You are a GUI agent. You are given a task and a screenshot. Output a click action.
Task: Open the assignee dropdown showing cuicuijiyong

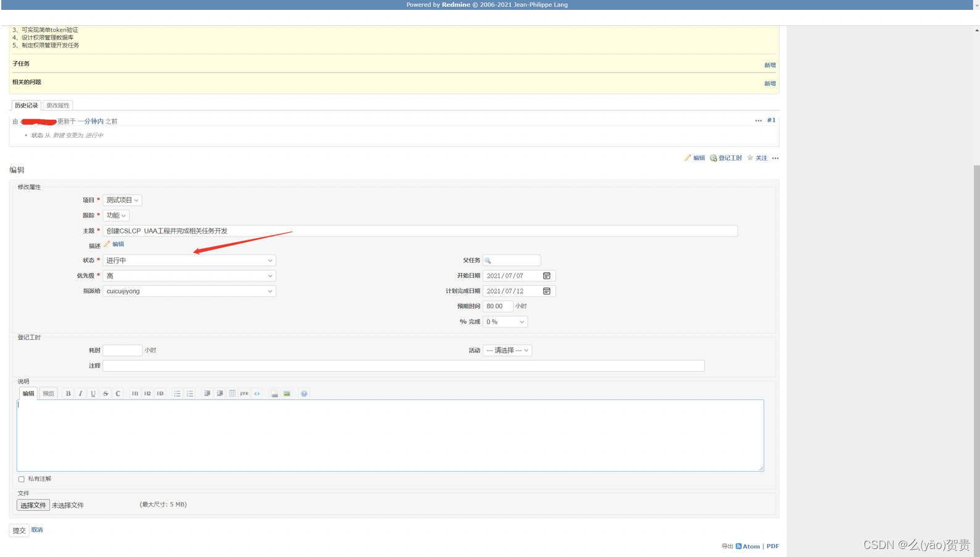point(189,291)
